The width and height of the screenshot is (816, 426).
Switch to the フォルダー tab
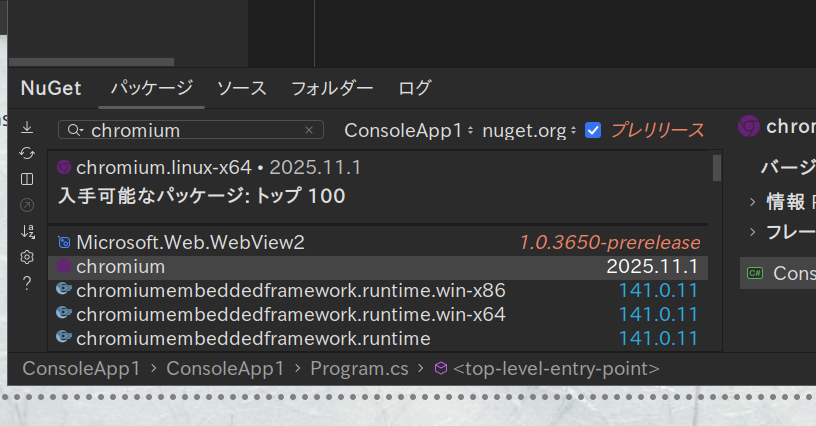coord(332,87)
